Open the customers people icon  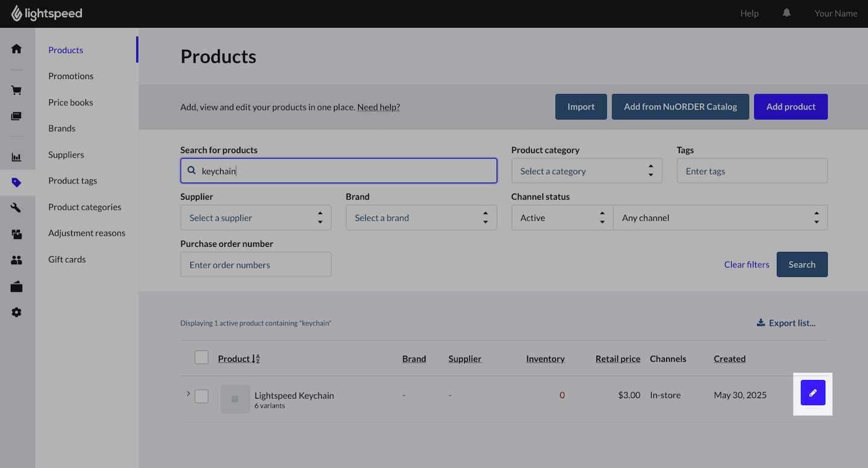16,260
